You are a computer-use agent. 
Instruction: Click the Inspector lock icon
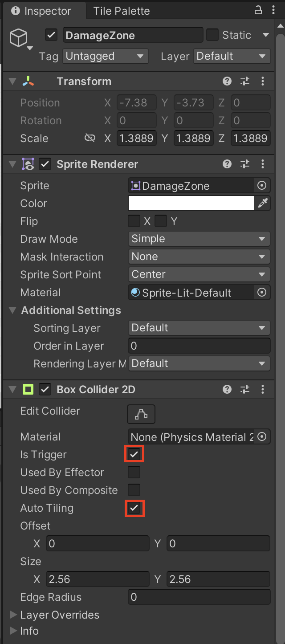tap(258, 10)
